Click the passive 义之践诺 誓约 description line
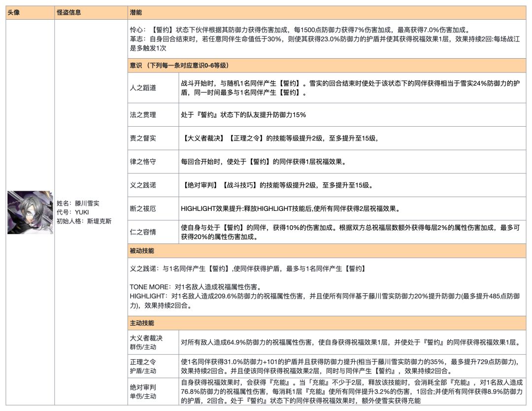 [x=247, y=269]
